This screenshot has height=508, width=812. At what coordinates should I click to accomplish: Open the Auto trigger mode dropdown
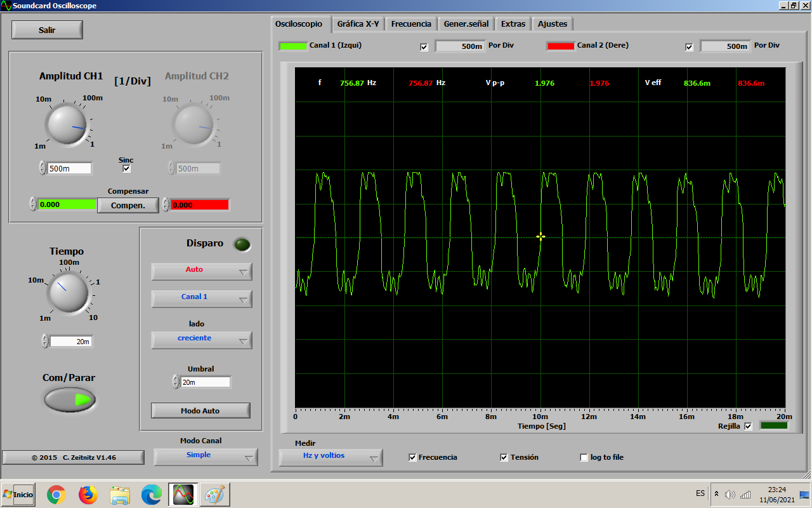click(x=202, y=271)
